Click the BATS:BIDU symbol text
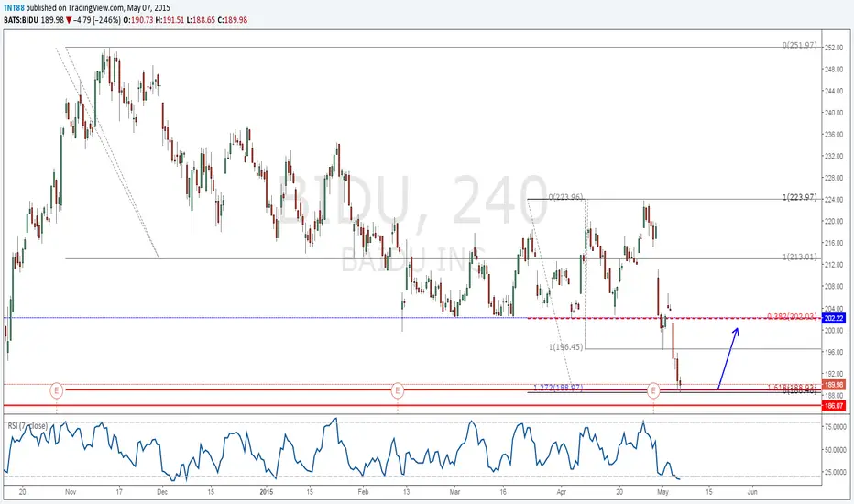Viewport: 854px width, 504px height. 21,19
